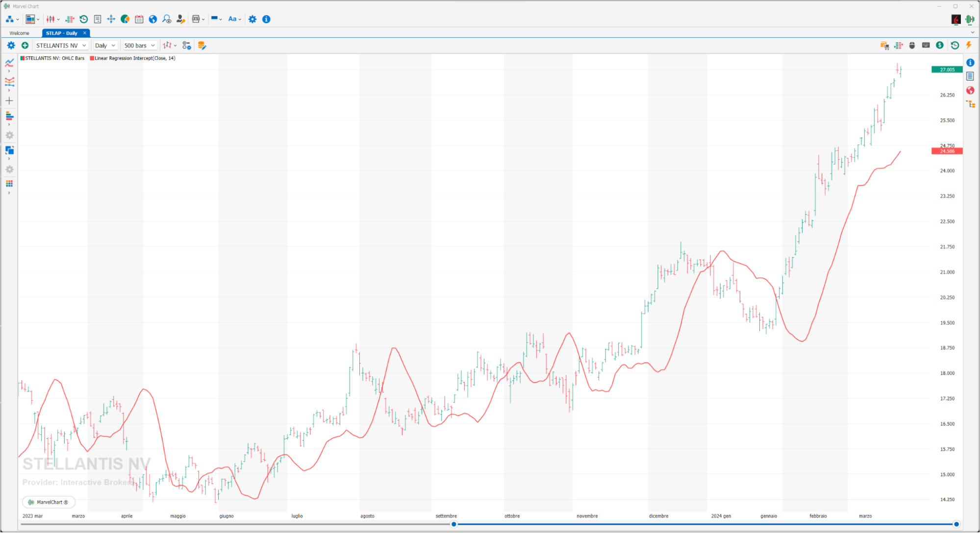980x533 pixels.
Task: Click the database edit icon
Action: 201,45
